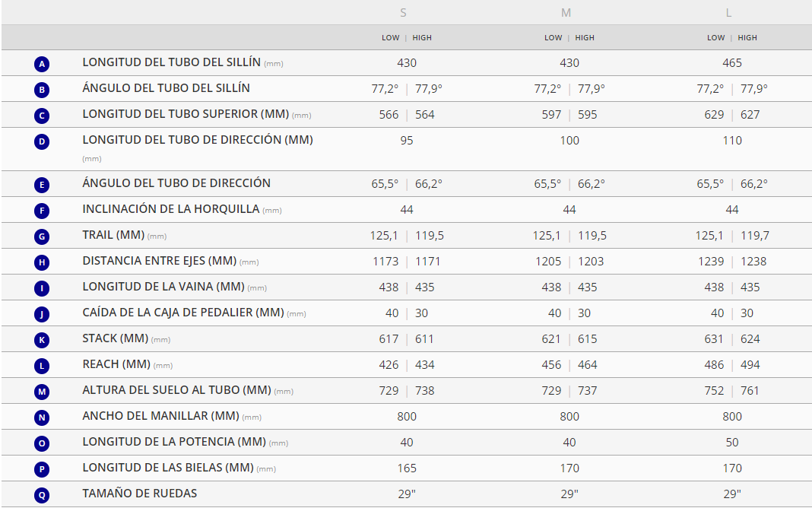812x508 pixels.
Task: Click the G trail badge icon
Action: [x=42, y=237]
